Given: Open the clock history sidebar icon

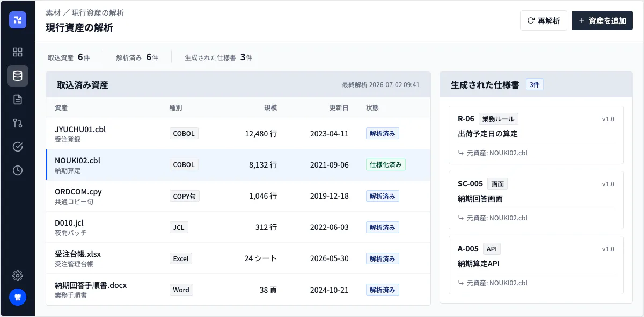Looking at the screenshot, I should [18, 170].
